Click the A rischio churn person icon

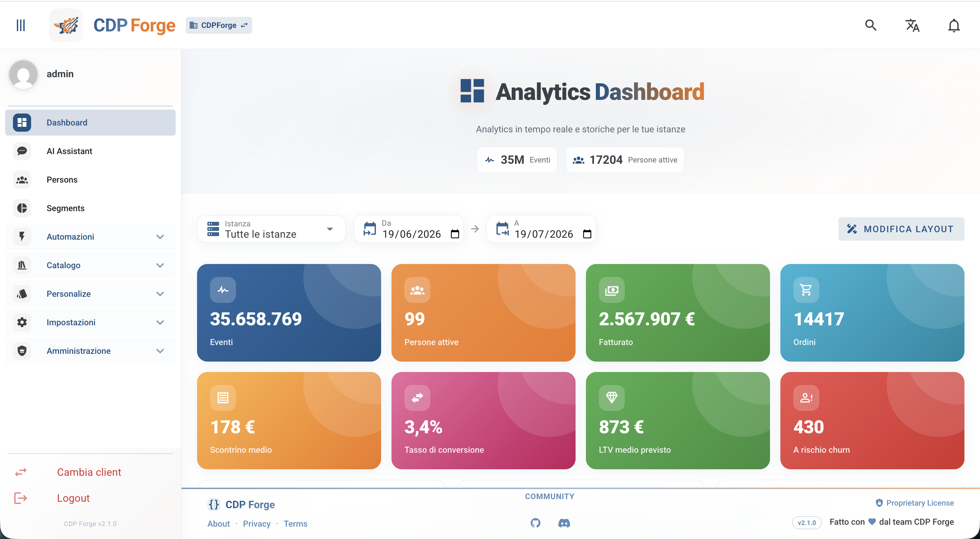tap(806, 398)
